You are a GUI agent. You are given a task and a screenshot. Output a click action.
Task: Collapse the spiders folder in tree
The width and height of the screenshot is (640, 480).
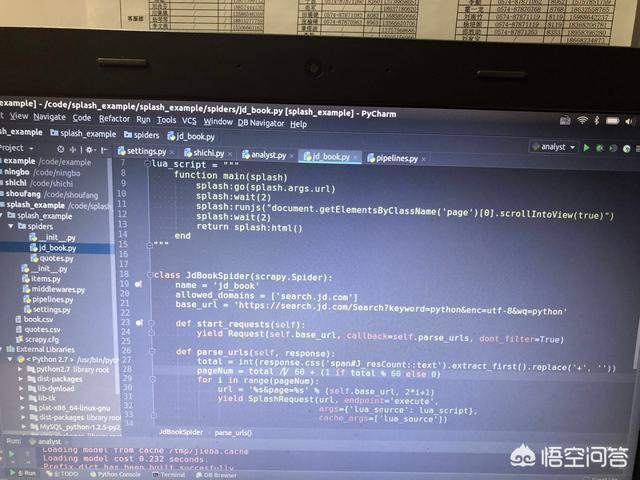[x=11, y=226]
